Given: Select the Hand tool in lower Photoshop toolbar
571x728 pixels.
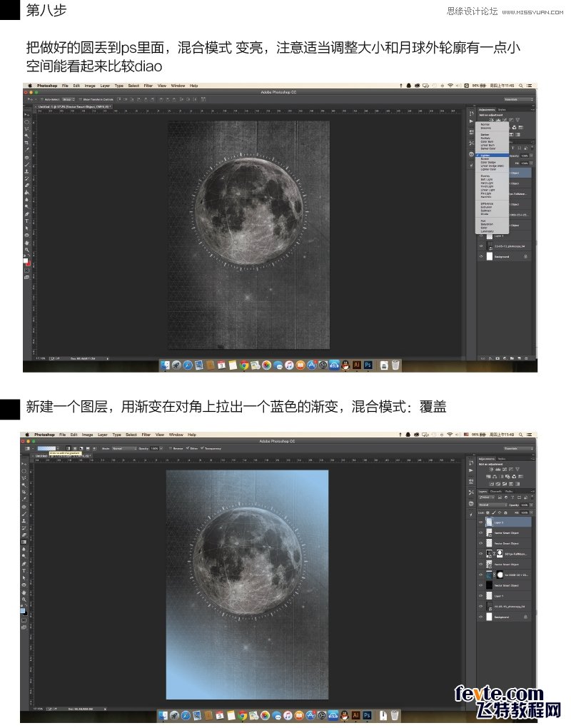Looking at the screenshot, I should 24,593.
